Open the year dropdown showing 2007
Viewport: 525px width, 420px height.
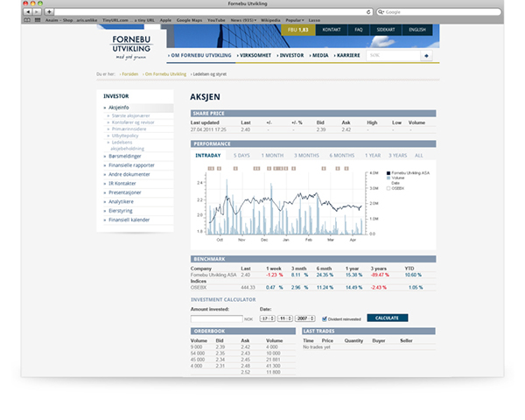click(305, 318)
